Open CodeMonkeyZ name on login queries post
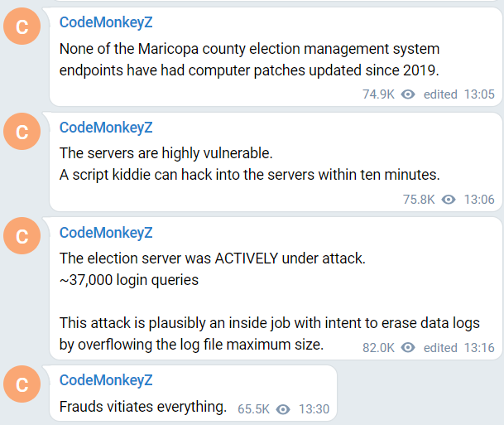This screenshot has width=504, height=425. point(106,233)
